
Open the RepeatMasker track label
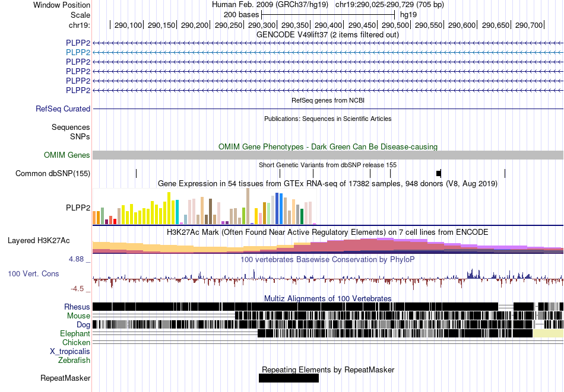[x=65, y=378]
